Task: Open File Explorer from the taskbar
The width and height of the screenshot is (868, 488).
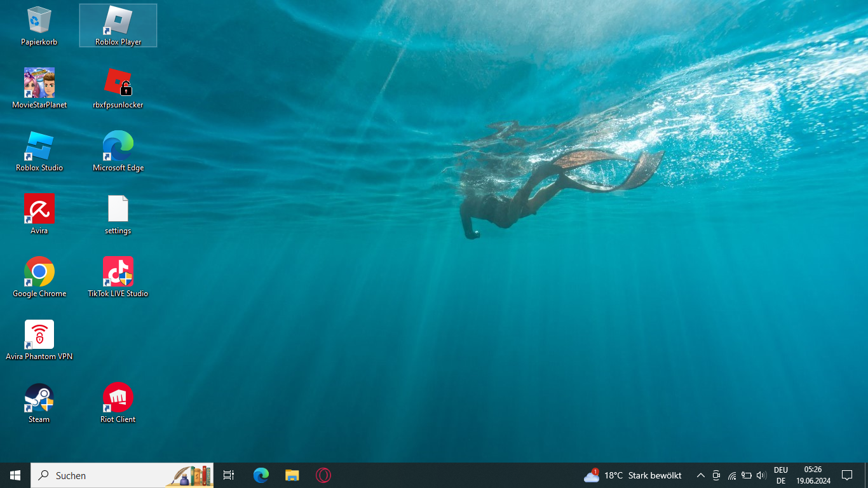Action: [x=292, y=475]
